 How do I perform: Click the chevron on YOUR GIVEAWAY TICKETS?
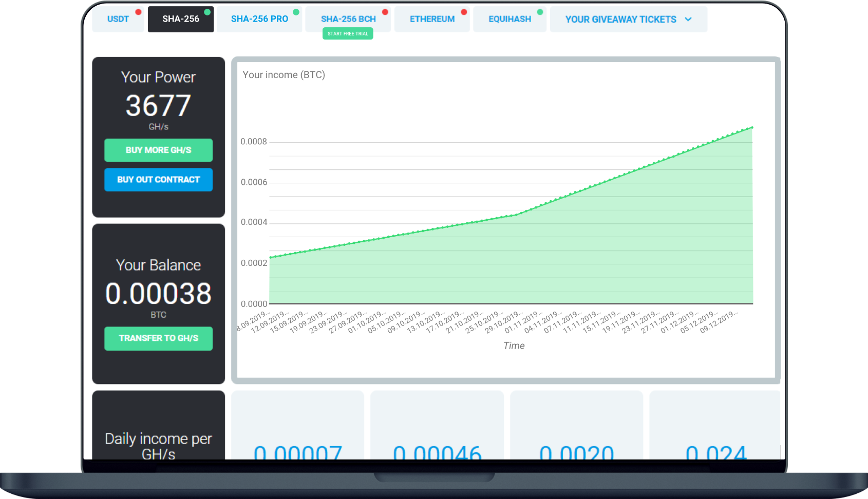point(688,19)
